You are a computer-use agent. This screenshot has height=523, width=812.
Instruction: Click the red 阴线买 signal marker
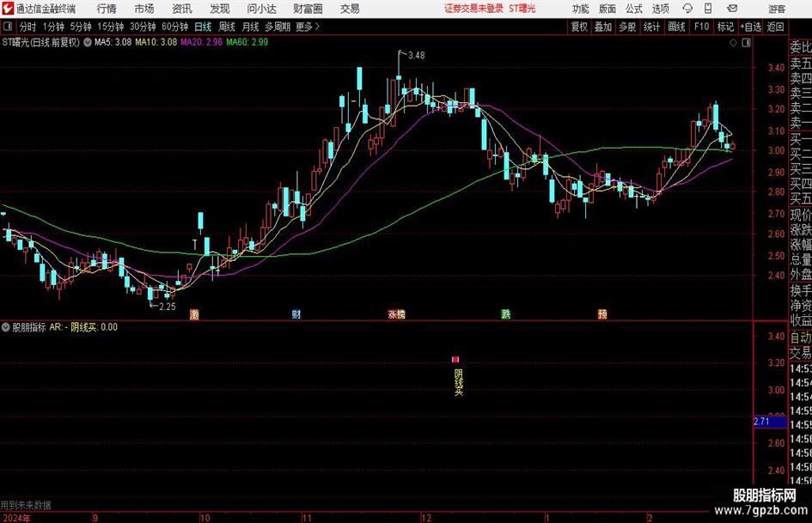pos(455,359)
